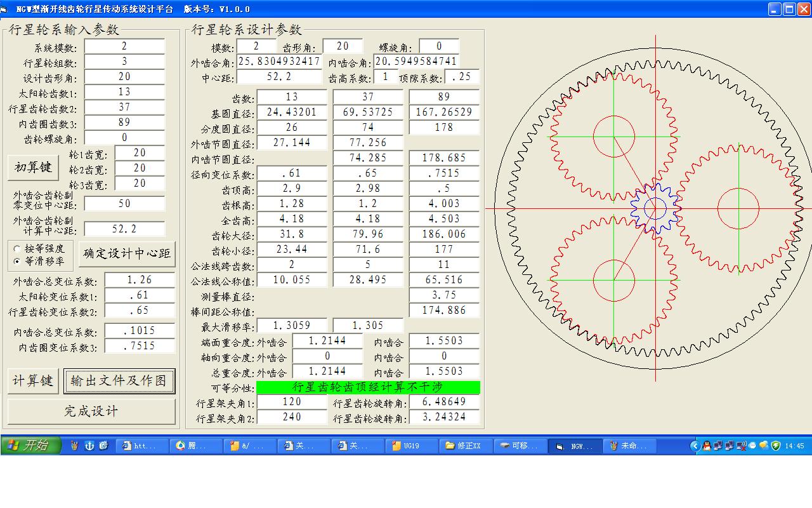This screenshot has width=812, height=508.
Task: Click the QQ penguin tray icon
Action: coord(707,446)
